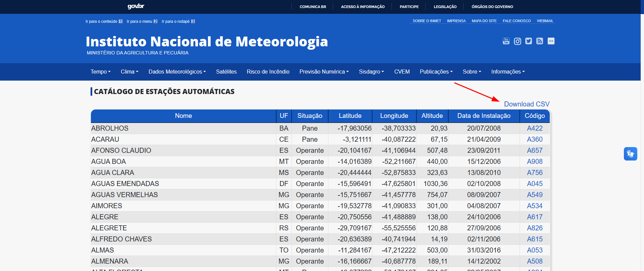Expand the Clima menu
Viewport: 644px width, 271px height.
pos(129,72)
